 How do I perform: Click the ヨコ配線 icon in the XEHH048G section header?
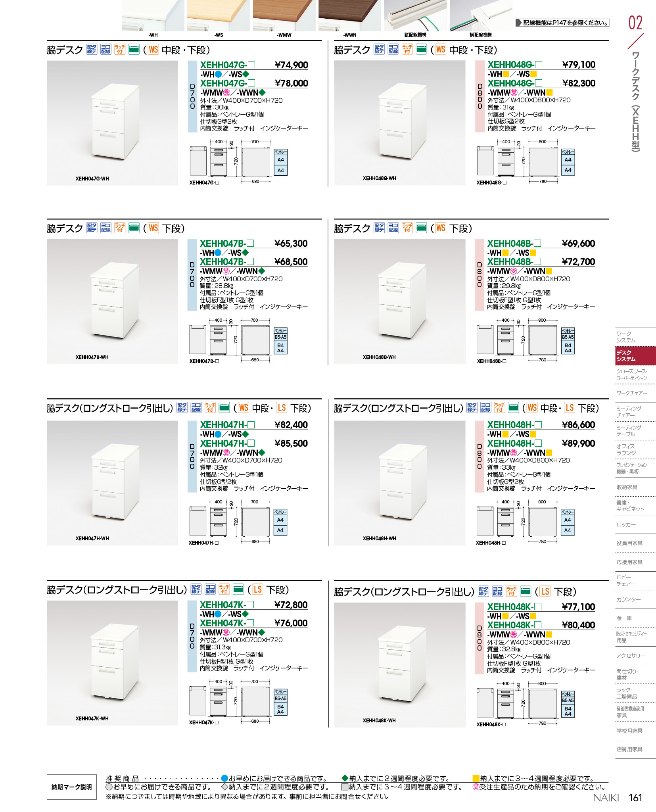(393, 49)
